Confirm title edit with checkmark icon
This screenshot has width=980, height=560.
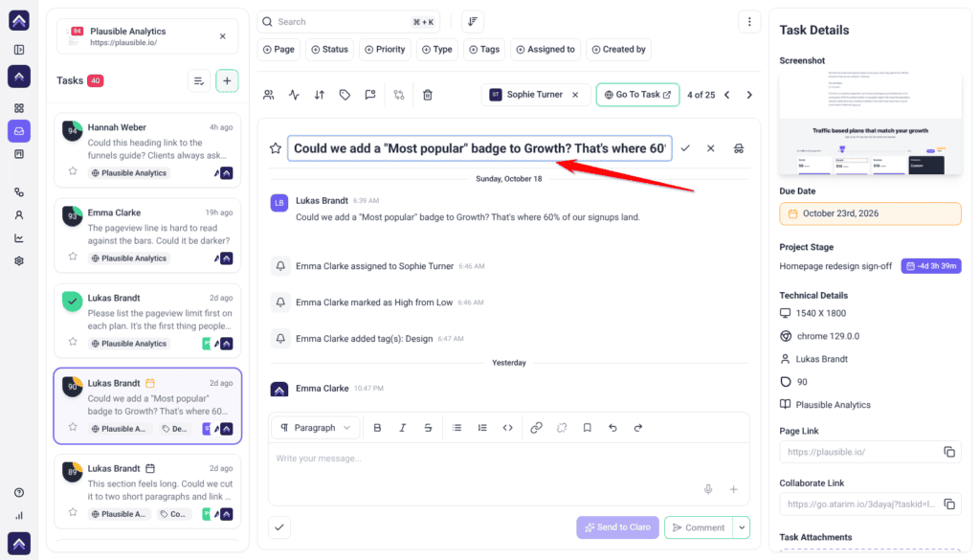pyautogui.click(x=685, y=148)
